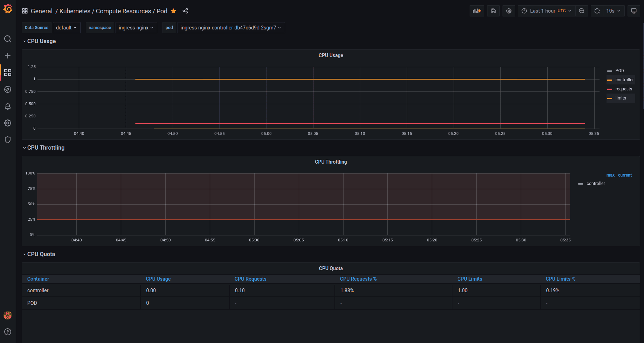Sort table by CPU Requests % column
This screenshot has width=644, height=343.
tap(358, 279)
